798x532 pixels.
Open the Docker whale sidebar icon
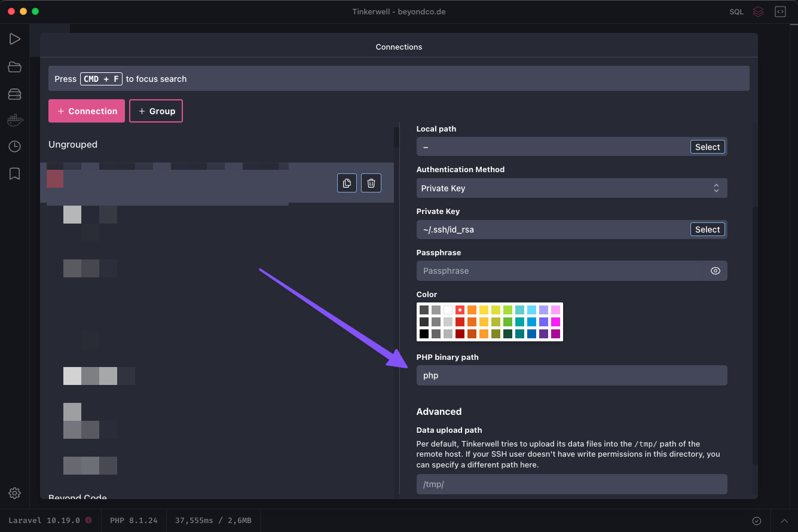[x=14, y=120]
